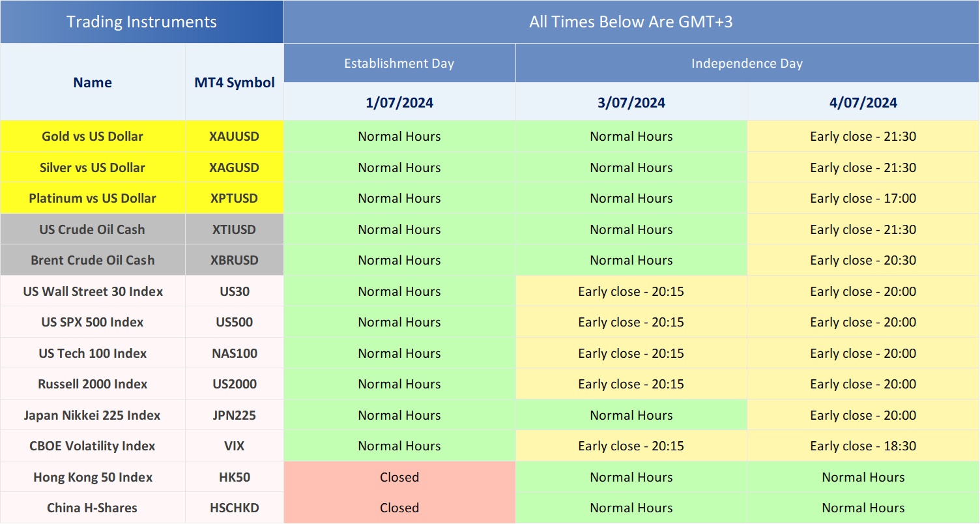Select the gray US Crude Oil Cash cell
This screenshot has height=524, width=980.
coord(93,229)
